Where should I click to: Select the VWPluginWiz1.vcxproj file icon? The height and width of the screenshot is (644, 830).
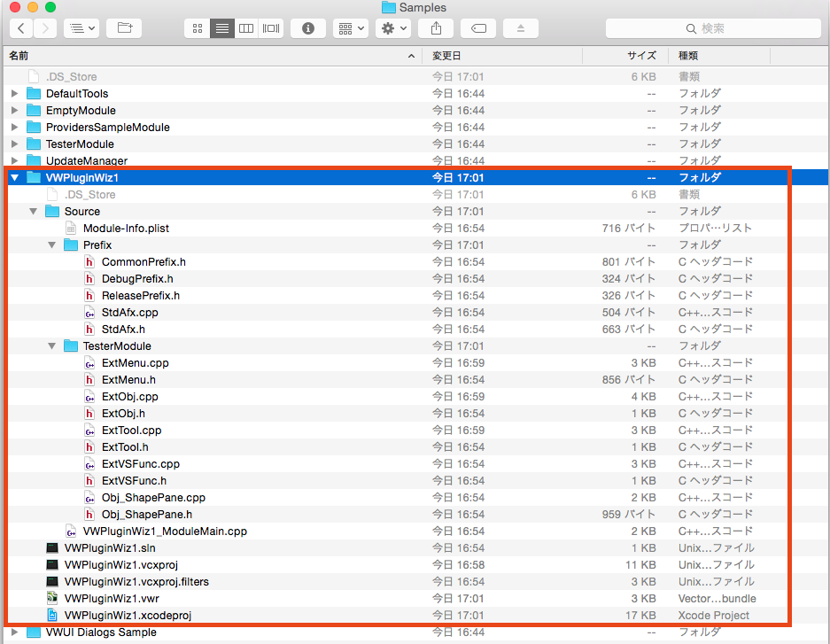point(52,565)
